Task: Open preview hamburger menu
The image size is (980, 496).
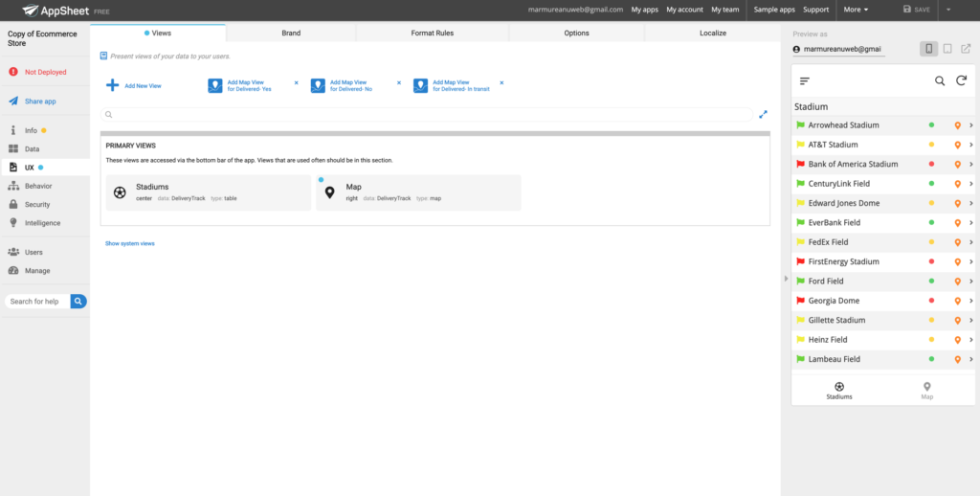Action: (805, 80)
